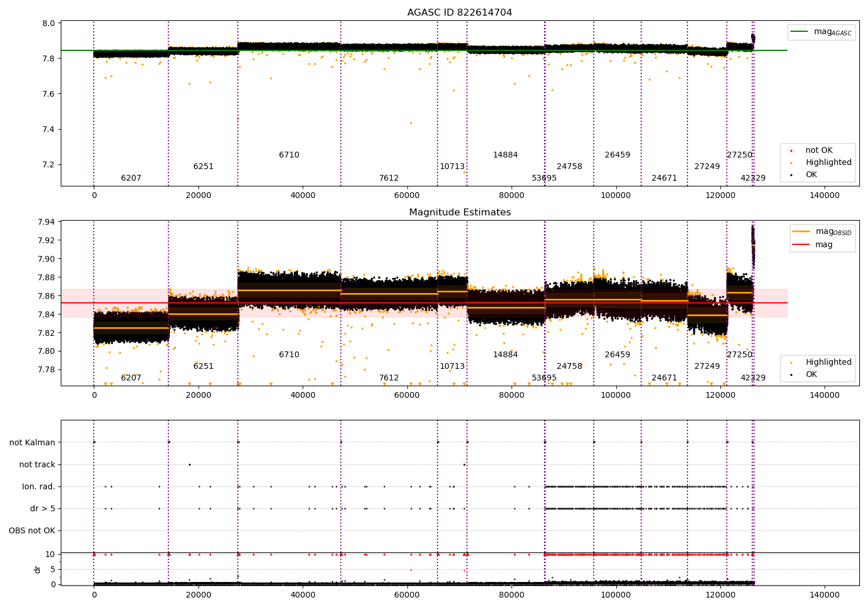The image size is (868, 608).
Task: Click the 60000 x tick of the bottom plot
Action: (407, 595)
